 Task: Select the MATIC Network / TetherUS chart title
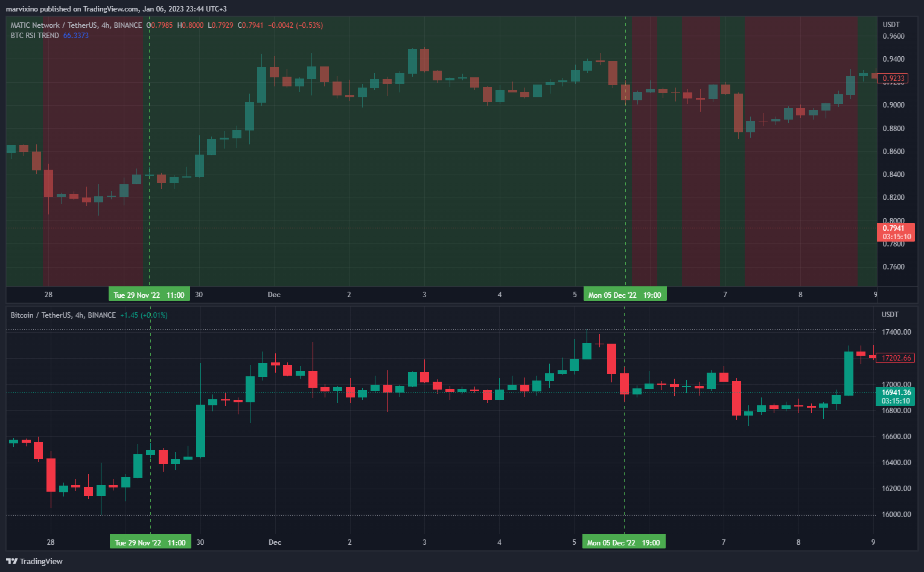[76, 25]
